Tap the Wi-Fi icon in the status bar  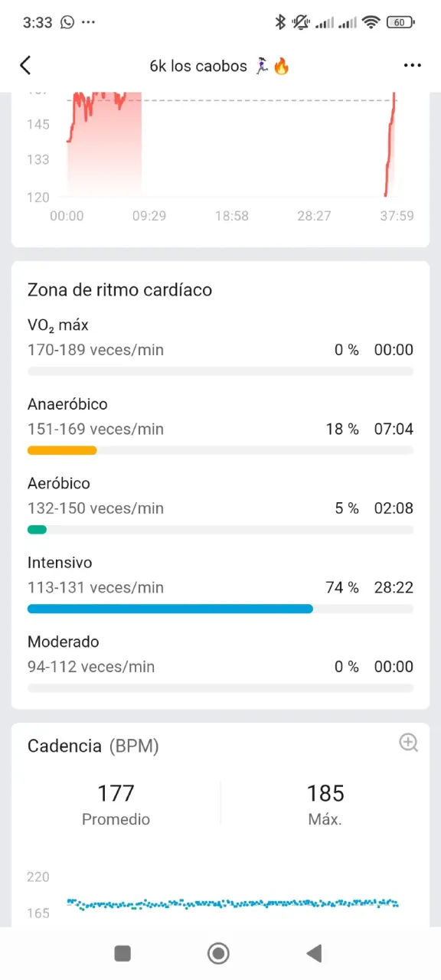tap(371, 22)
